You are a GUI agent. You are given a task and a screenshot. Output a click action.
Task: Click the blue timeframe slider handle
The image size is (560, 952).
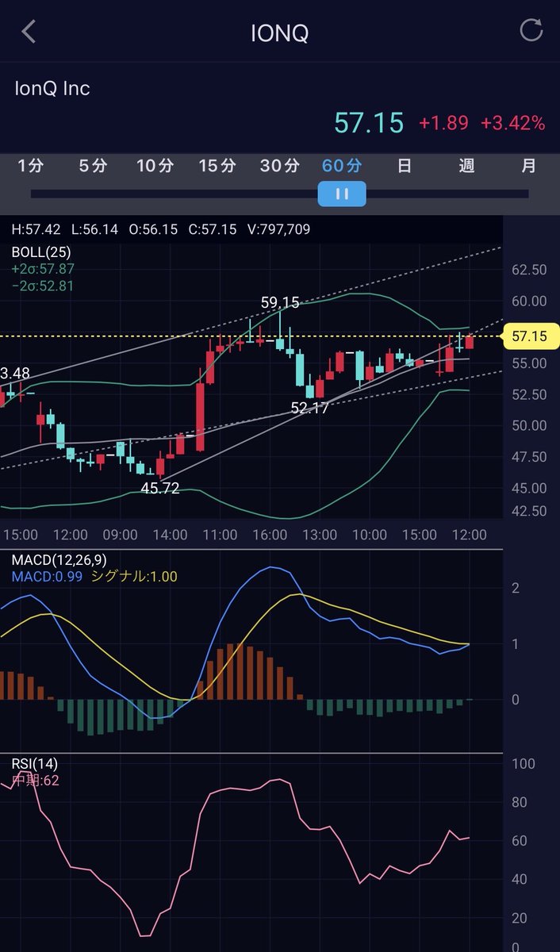342,194
